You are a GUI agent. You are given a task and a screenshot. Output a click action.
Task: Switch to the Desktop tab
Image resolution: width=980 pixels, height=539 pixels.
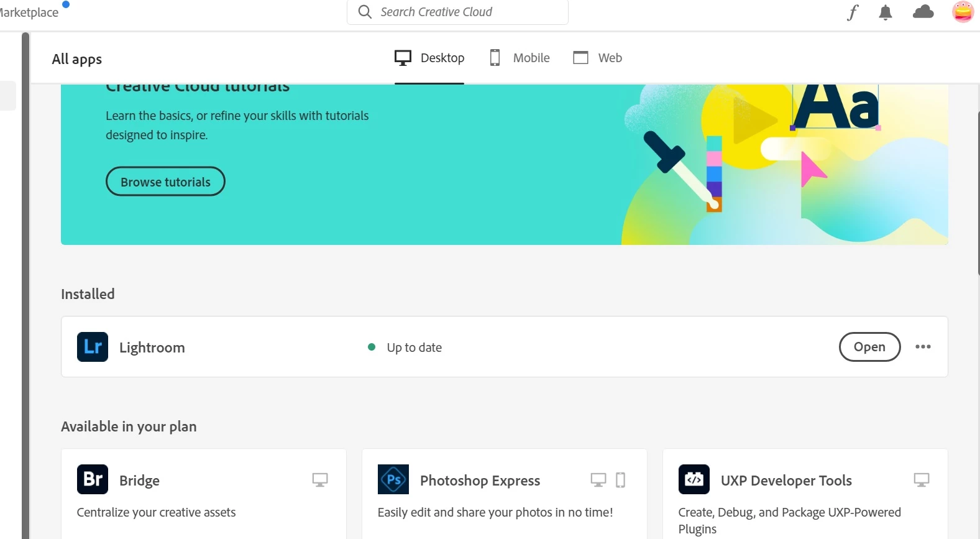tap(429, 58)
